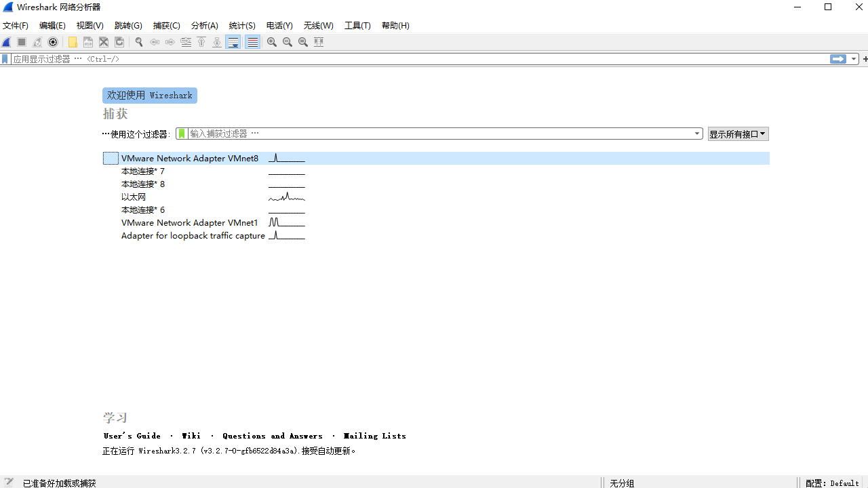This screenshot has width=868, height=488.
Task: Click the find packet magnifier icon
Action: [139, 42]
